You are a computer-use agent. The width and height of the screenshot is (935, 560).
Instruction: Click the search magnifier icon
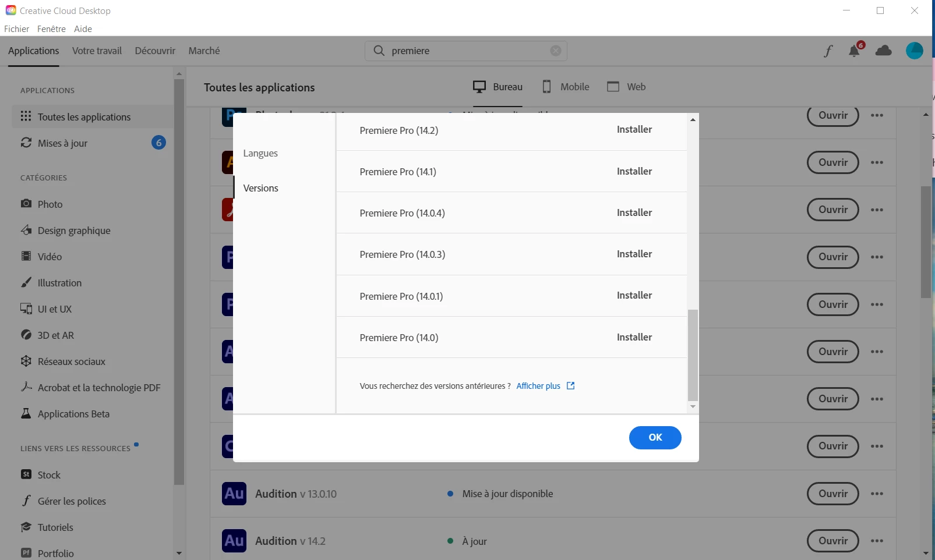point(379,51)
